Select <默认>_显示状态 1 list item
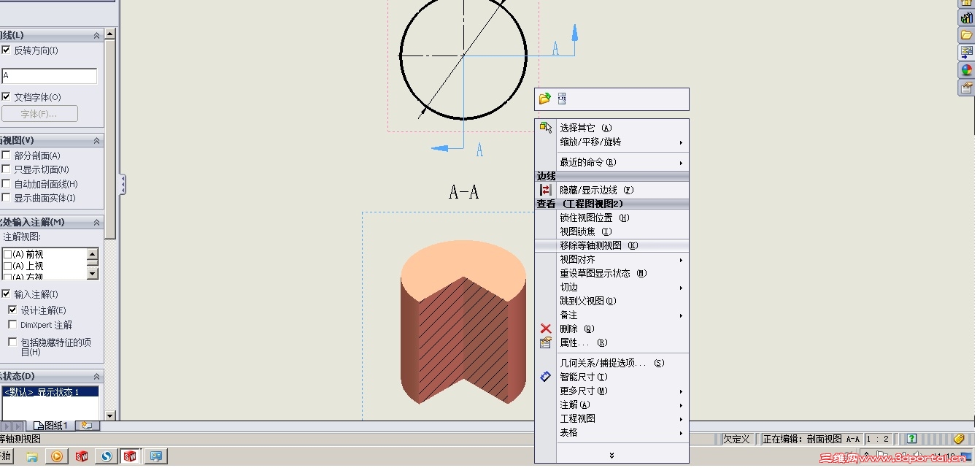 (x=50, y=391)
